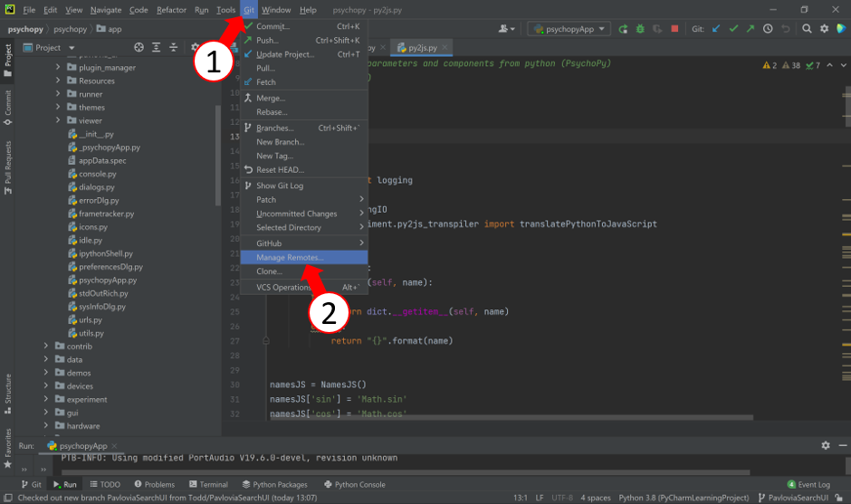851x504 pixels.
Task: Open psychopyApp.py in the project tree
Action: [108, 280]
